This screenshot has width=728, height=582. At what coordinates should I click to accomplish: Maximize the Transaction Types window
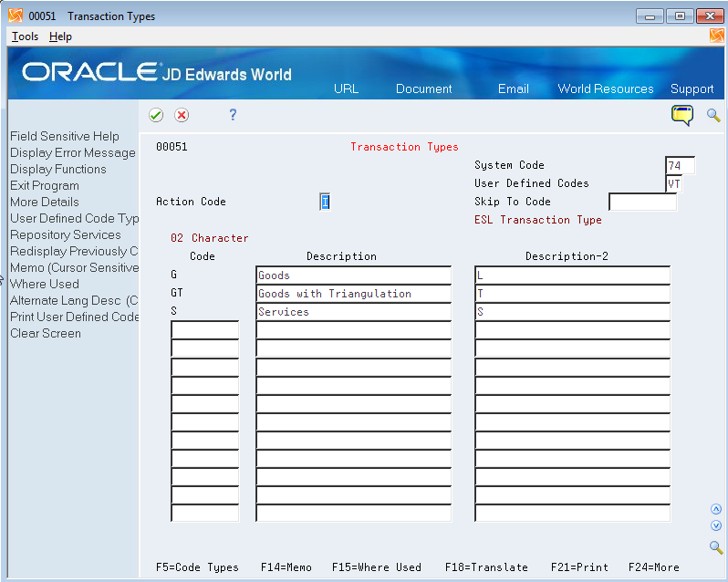tap(680, 16)
